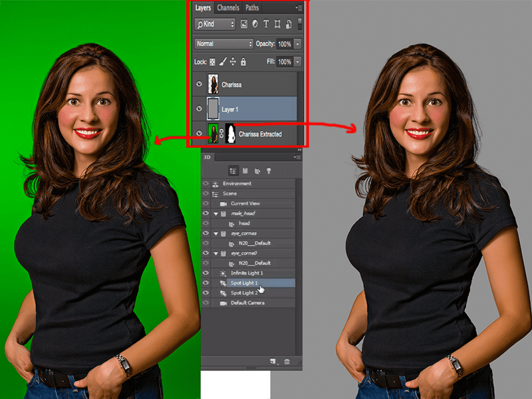
Task: Click the delete trash icon in 3D panel
Action: 287,361
